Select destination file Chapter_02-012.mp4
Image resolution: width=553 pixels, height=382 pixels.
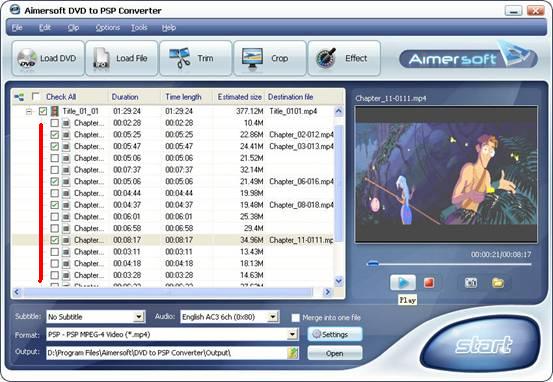(301, 135)
